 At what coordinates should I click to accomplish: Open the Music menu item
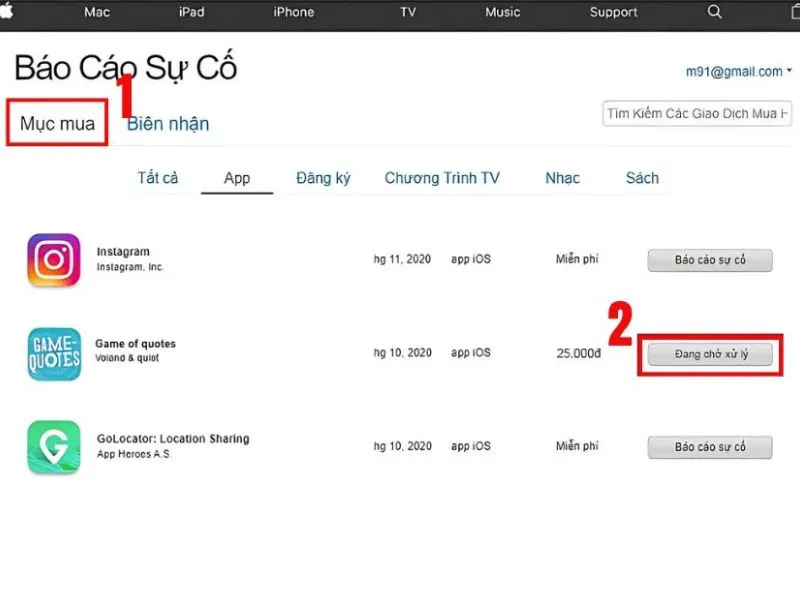point(503,12)
